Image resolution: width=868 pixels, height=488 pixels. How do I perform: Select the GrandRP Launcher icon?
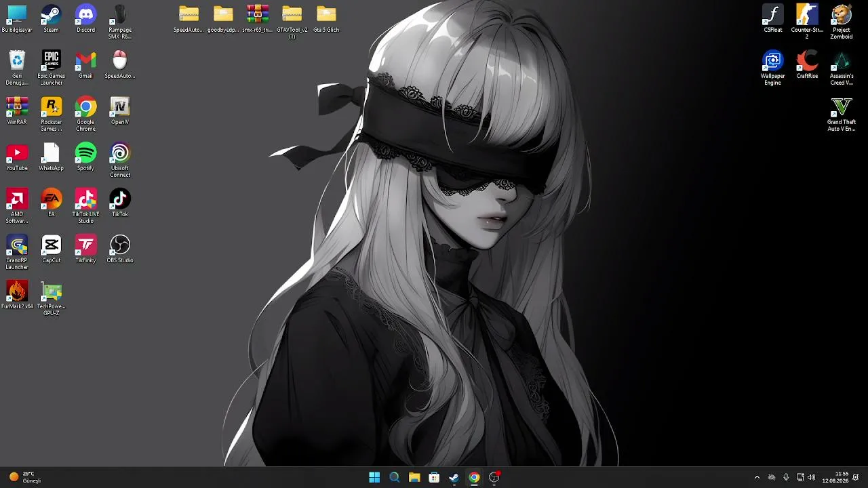click(17, 252)
